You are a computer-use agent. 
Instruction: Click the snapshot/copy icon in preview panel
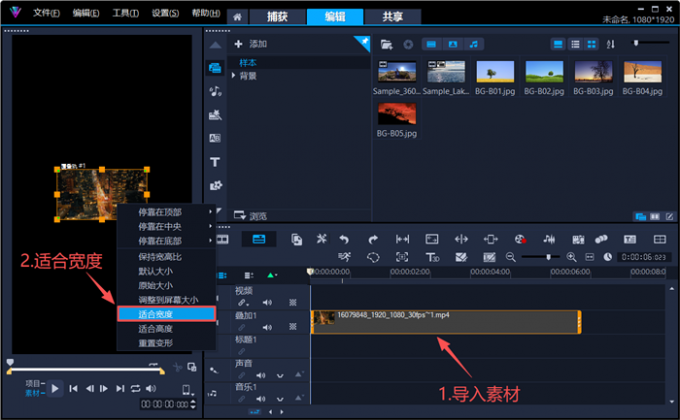point(192,367)
